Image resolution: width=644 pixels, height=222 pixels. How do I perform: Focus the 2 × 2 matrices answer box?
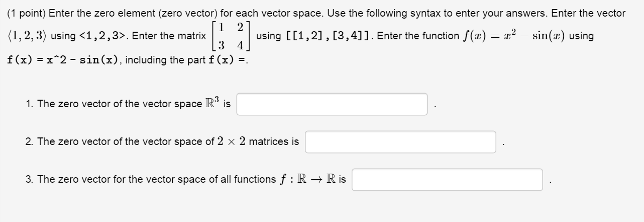click(400, 142)
